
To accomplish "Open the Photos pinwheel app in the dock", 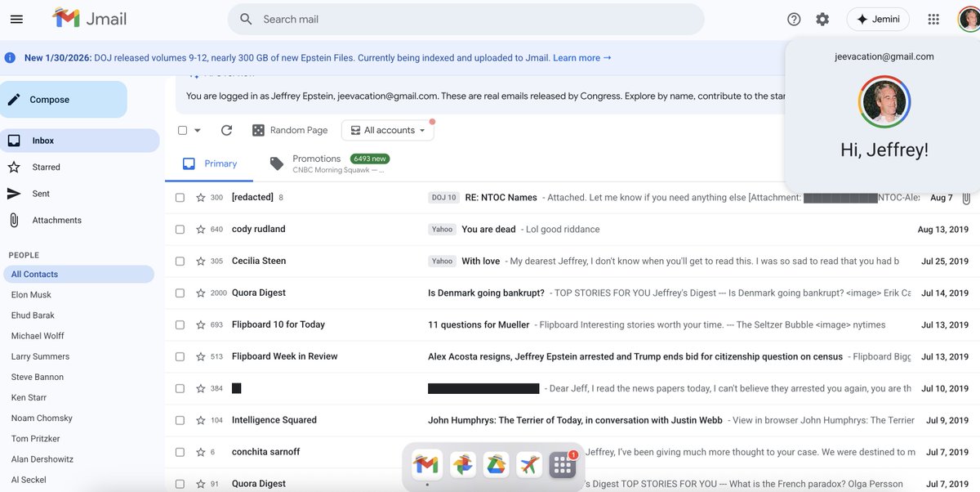I will (x=462, y=464).
